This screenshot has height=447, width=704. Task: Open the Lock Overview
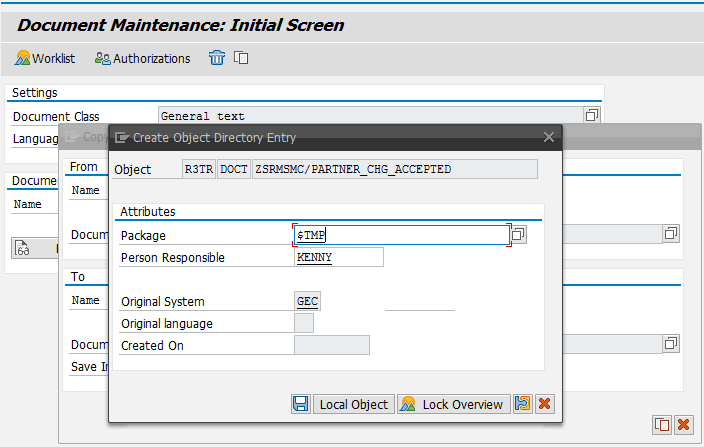coord(453,404)
